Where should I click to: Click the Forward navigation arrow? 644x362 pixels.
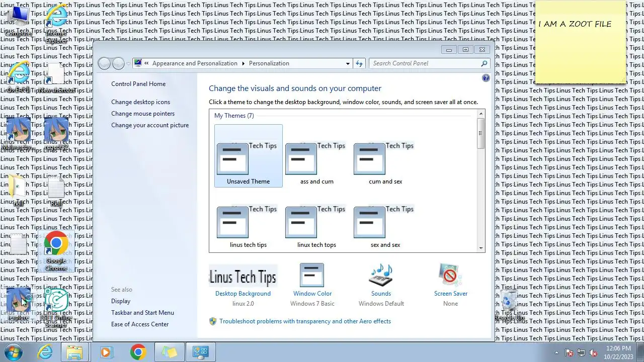(x=118, y=63)
